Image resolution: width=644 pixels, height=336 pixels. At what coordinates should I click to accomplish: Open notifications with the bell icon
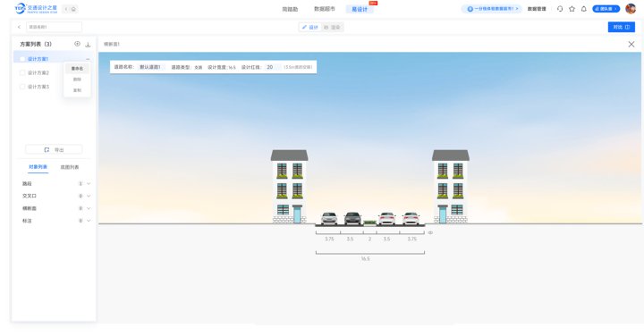(x=583, y=9)
